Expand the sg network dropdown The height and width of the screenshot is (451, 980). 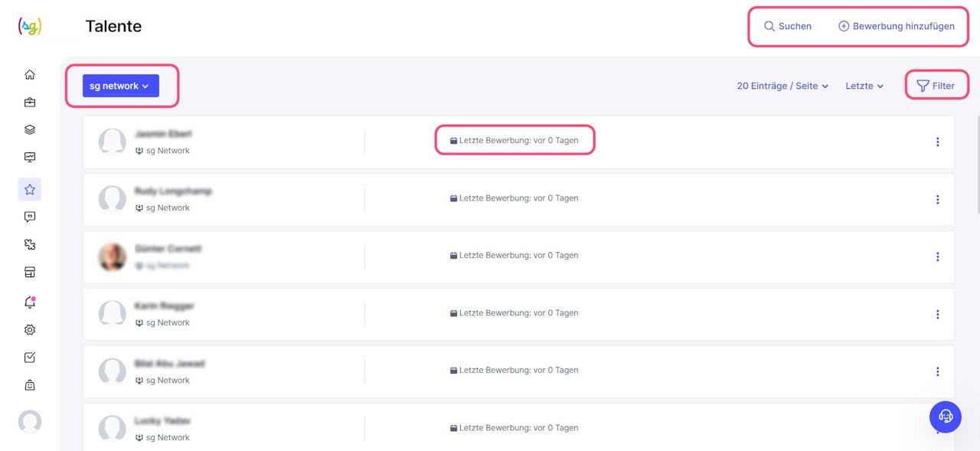(120, 86)
